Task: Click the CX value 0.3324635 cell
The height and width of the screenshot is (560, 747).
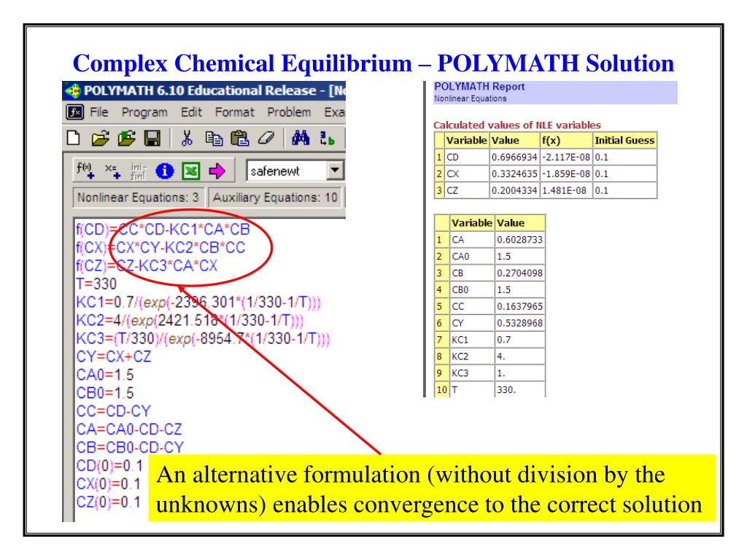Action: coord(514,174)
